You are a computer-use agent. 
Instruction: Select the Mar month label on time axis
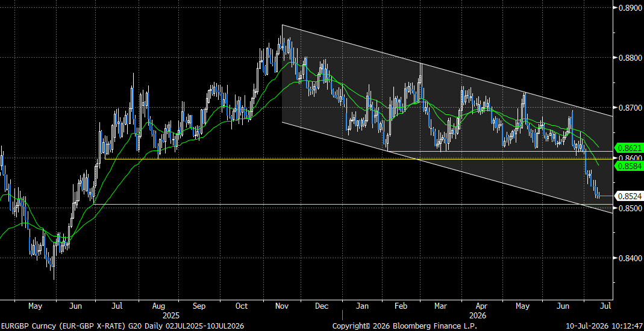441,306
